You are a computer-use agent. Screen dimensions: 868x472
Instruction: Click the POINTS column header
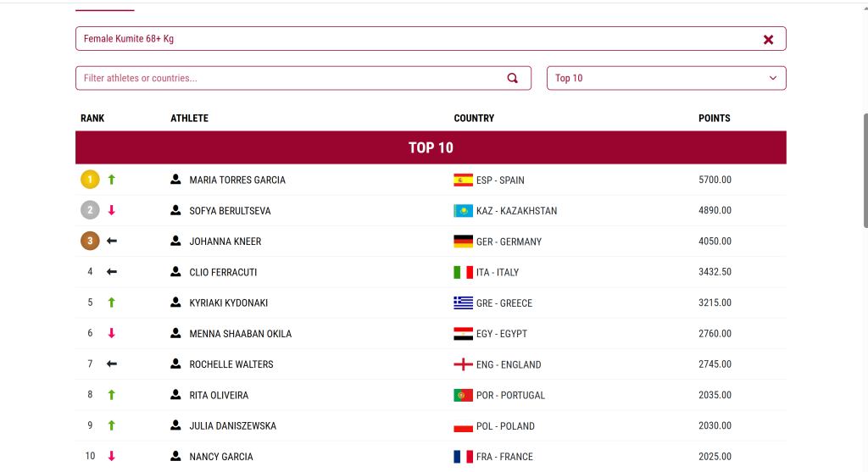point(714,119)
